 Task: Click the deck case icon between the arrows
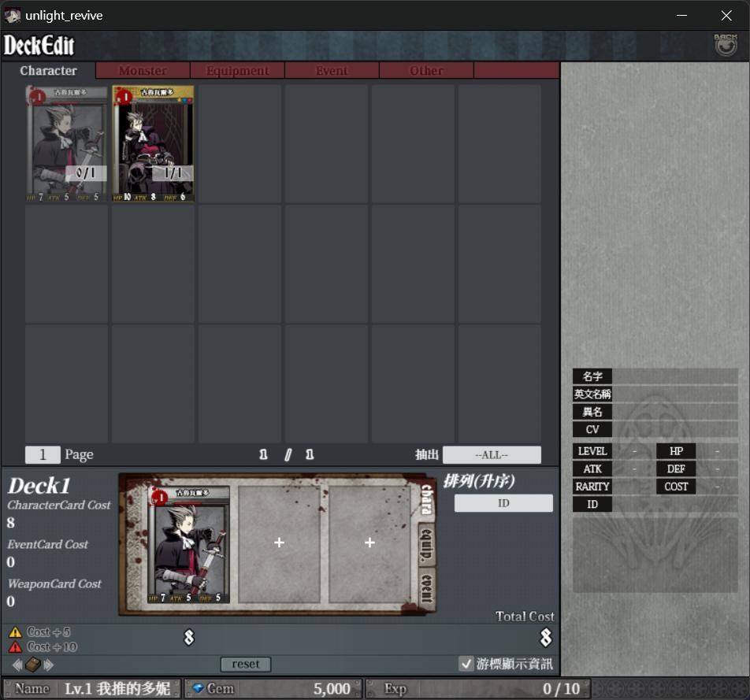pos(31,664)
